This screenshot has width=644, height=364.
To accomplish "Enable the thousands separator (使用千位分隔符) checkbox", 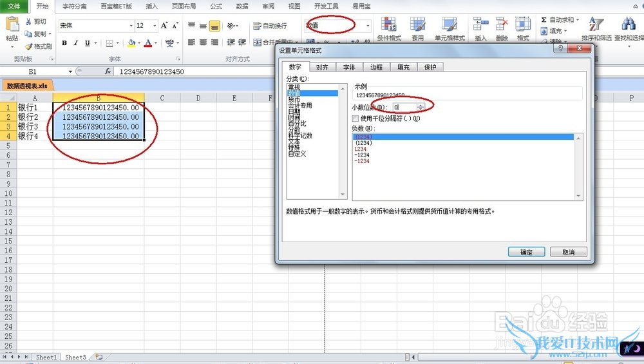I will (355, 119).
